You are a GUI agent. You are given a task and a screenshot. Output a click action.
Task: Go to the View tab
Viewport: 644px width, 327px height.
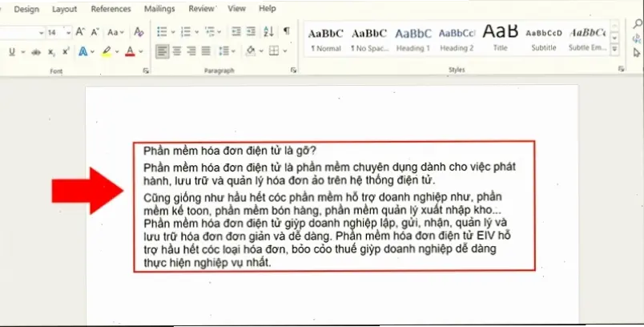pyautogui.click(x=236, y=9)
